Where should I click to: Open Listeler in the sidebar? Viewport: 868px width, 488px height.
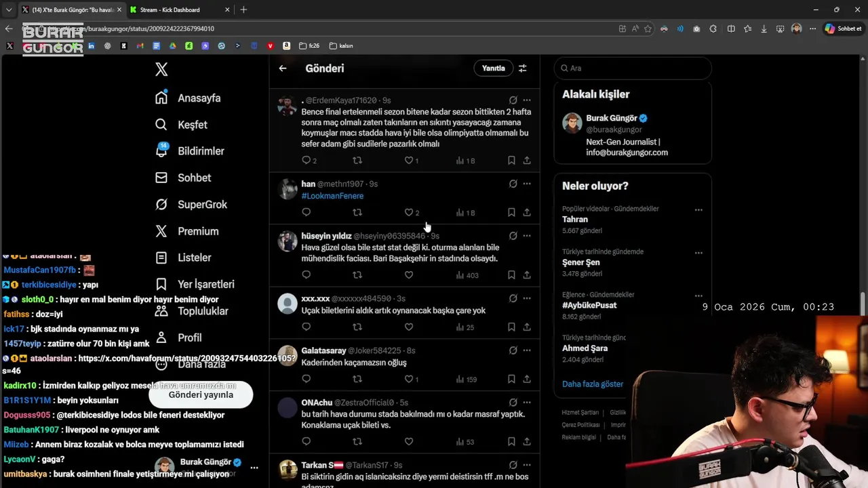point(183,258)
